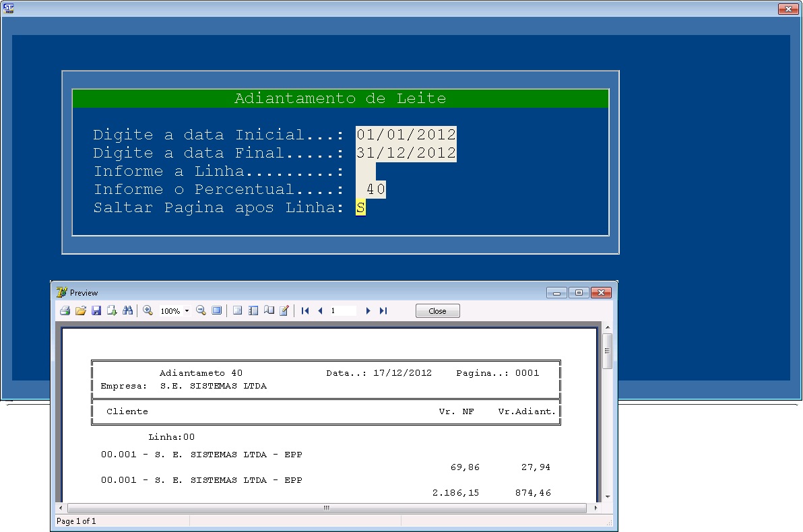Open the edit page icon in toolbar
803x532 pixels.
[x=284, y=310]
